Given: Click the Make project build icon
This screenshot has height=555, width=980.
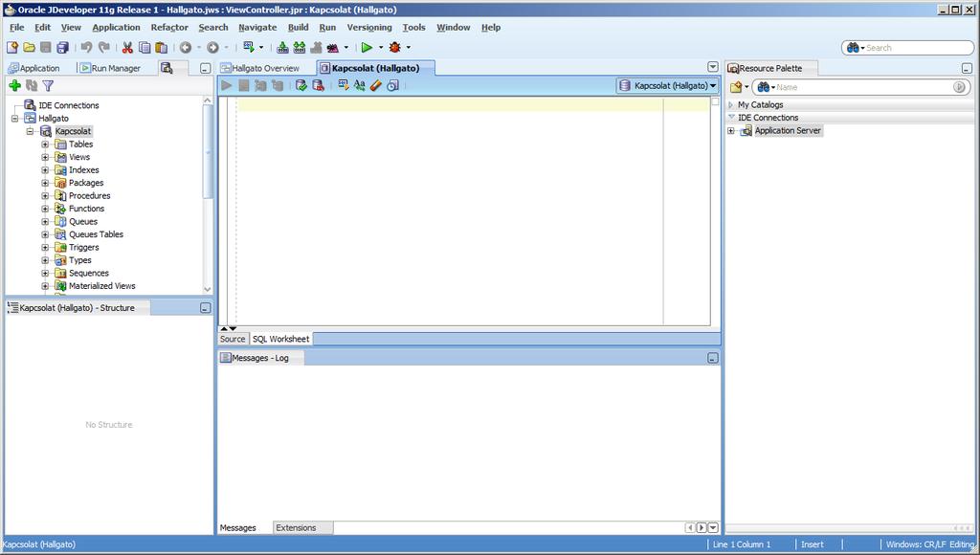Looking at the screenshot, I should coord(282,48).
